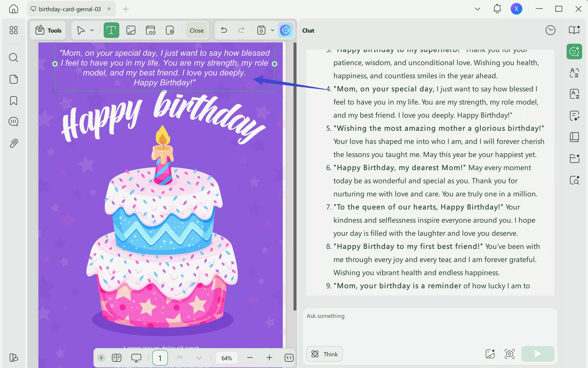588x368 pixels.
Task: Toggle 1:1 actual size view
Action: (x=289, y=358)
